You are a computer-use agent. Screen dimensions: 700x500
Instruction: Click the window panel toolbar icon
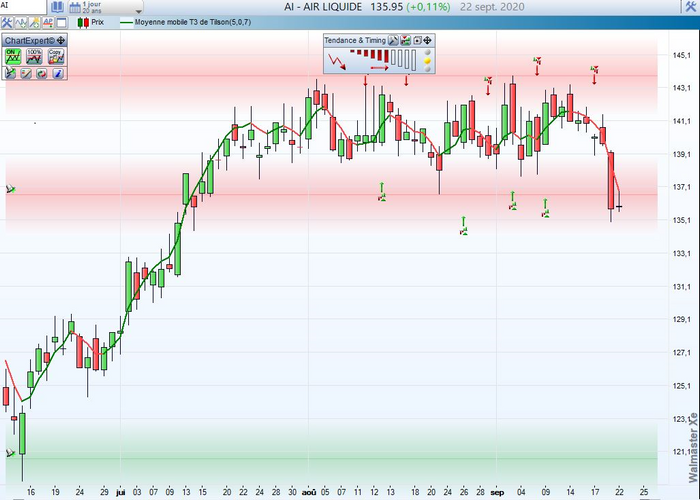point(62,22)
